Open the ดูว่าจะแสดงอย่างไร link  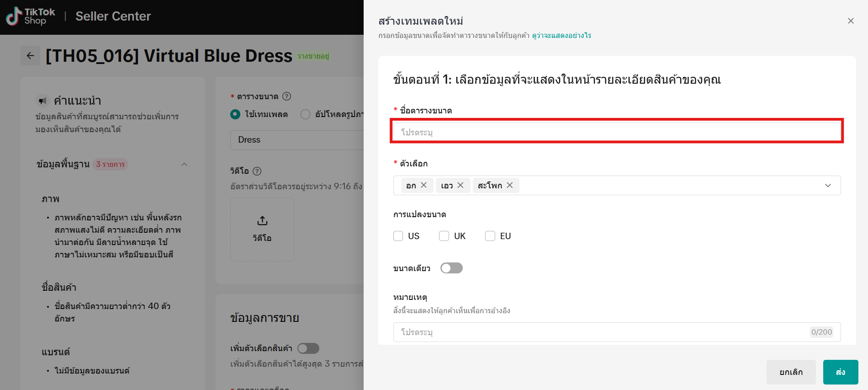tap(561, 36)
